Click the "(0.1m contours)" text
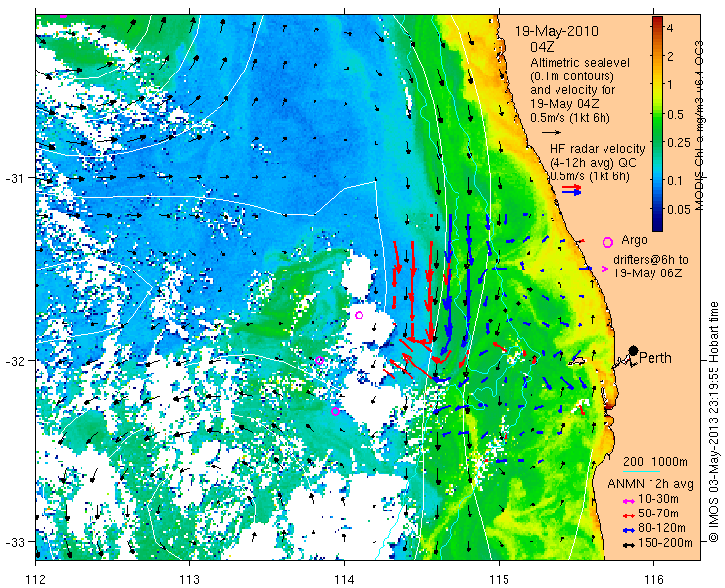 coord(572,75)
